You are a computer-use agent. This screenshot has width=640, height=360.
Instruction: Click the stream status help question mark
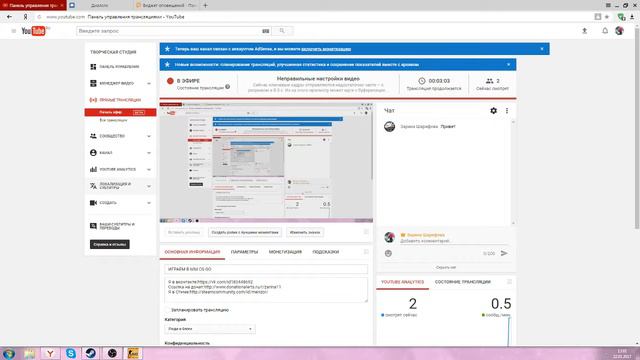(x=228, y=87)
